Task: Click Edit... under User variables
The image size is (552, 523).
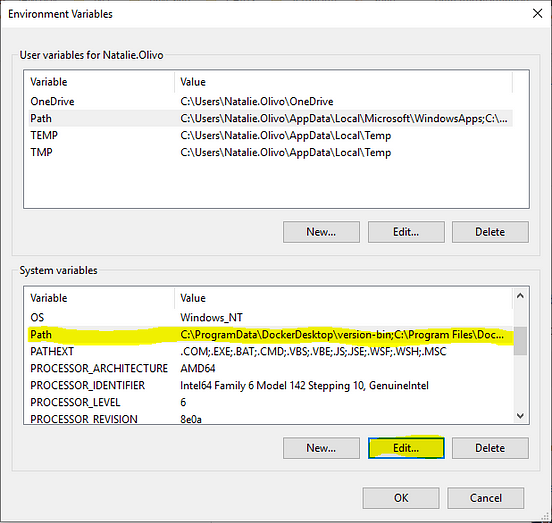Action: pos(406,232)
